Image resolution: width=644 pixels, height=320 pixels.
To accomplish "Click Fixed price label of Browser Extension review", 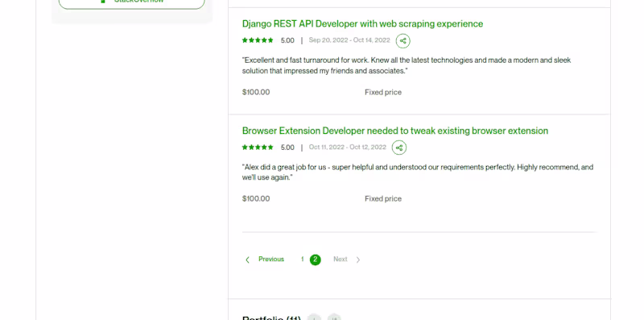I will coord(383,198).
